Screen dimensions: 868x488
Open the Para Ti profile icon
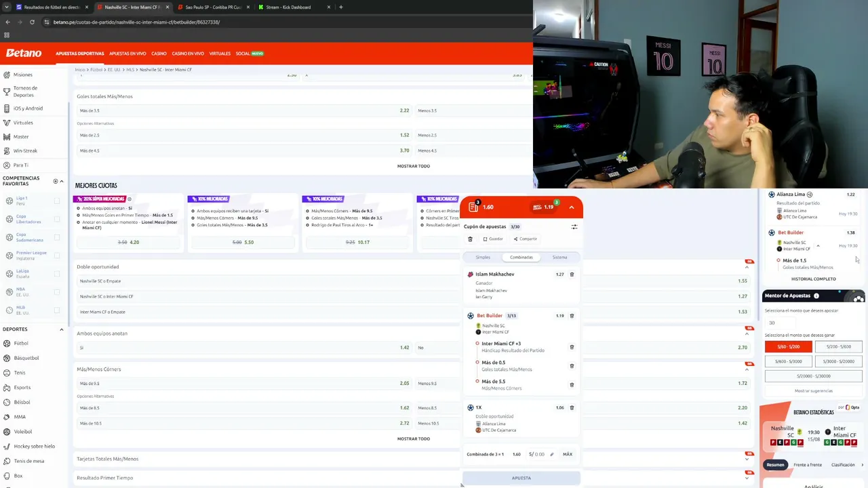(7, 165)
